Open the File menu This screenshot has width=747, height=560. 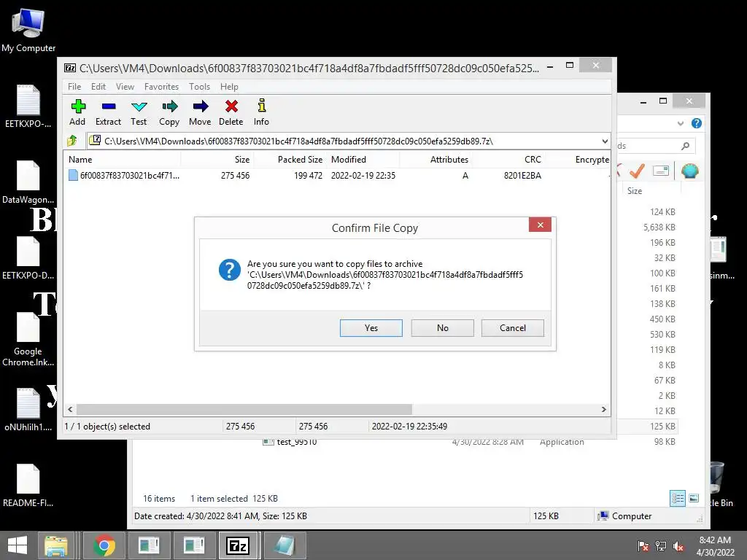tap(74, 87)
